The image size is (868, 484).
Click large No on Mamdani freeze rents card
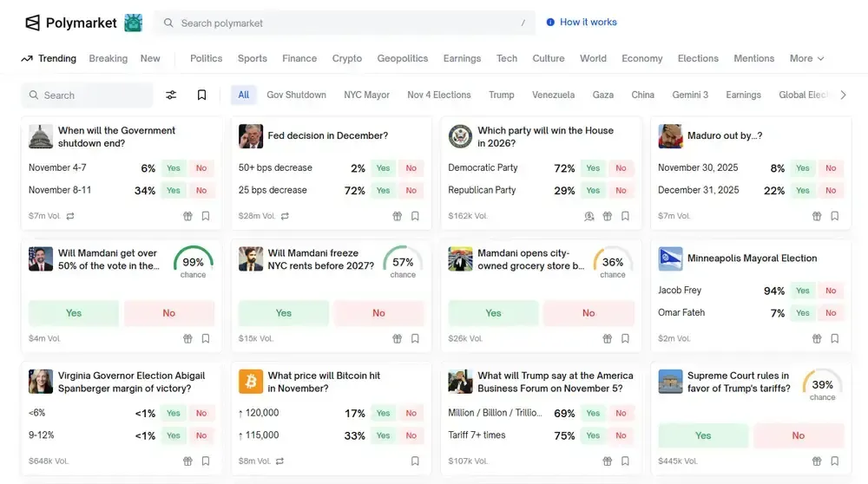tap(378, 313)
